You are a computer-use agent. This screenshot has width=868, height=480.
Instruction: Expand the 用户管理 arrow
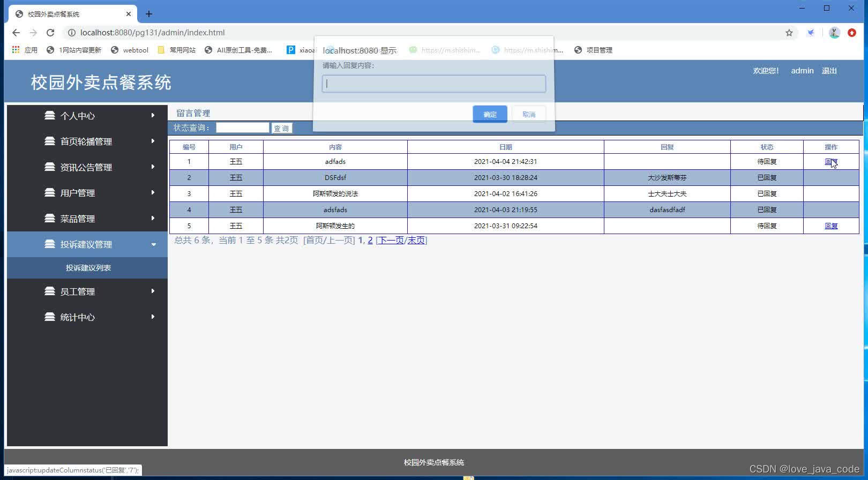coord(153,192)
